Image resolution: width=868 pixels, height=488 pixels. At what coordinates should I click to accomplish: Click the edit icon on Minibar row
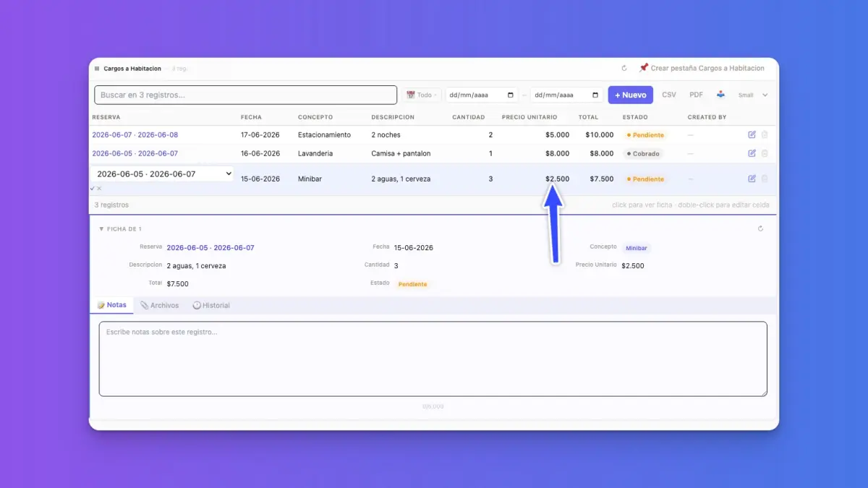pyautogui.click(x=752, y=179)
